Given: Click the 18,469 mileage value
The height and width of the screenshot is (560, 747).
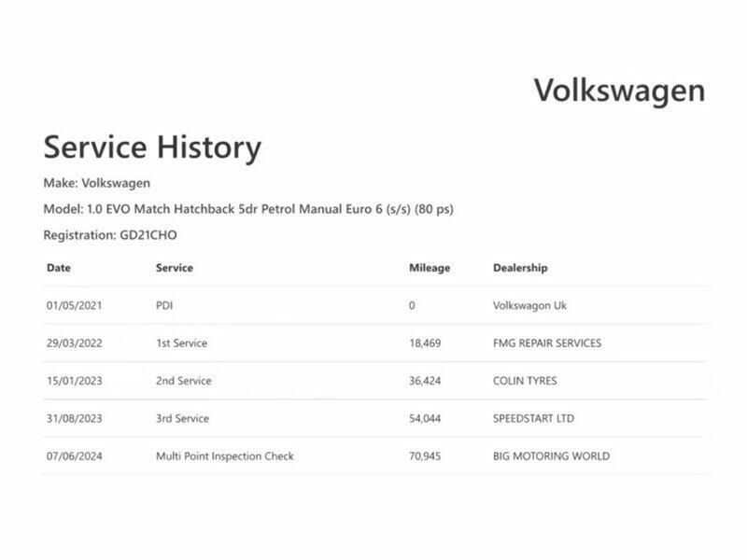Looking at the screenshot, I should click(425, 343).
